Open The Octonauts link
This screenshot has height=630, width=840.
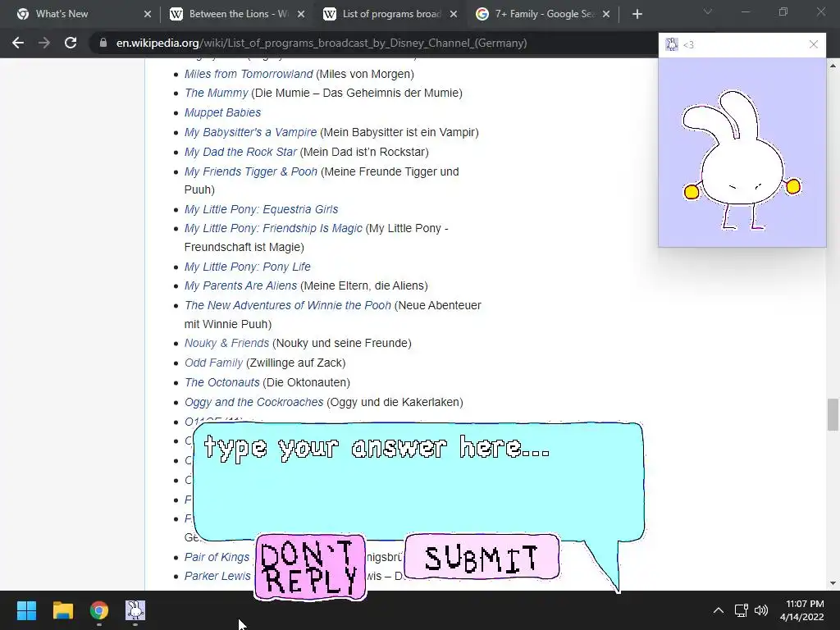(221, 382)
